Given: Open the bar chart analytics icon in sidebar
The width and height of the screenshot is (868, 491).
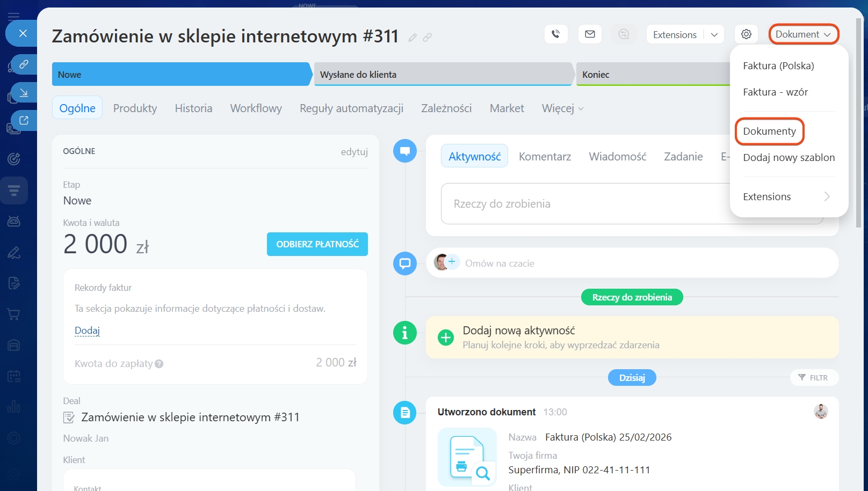Looking at the screenshot, I should pyautogui.click(x=14, y=407).
